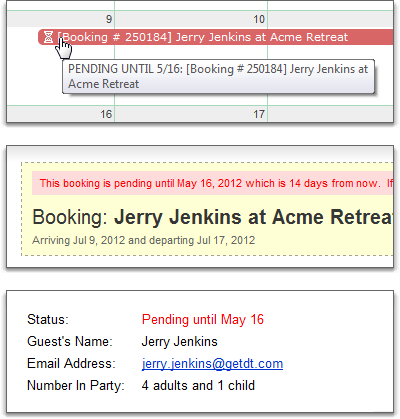Click the 4 adults and 1 child value
The height and width of the screenshot is (419, 400).
point(198,385)
